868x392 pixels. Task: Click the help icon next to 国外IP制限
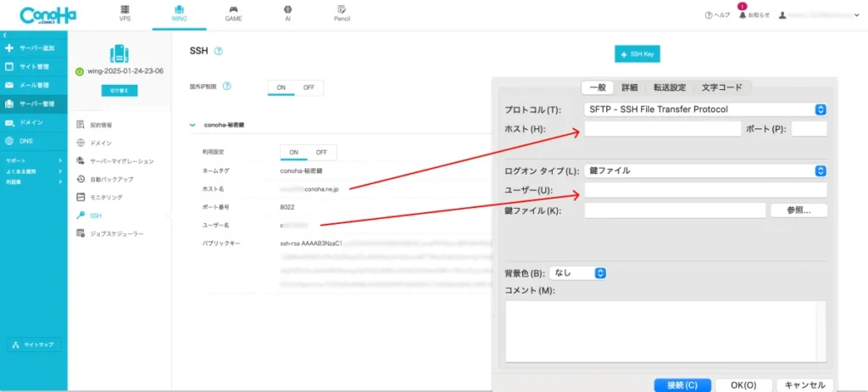pos(226,87)
